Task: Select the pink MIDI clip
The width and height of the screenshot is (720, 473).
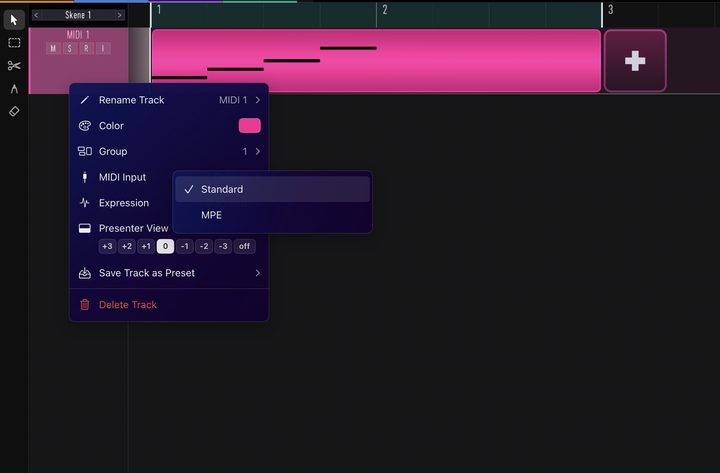Action: click(x=376, y=61)
